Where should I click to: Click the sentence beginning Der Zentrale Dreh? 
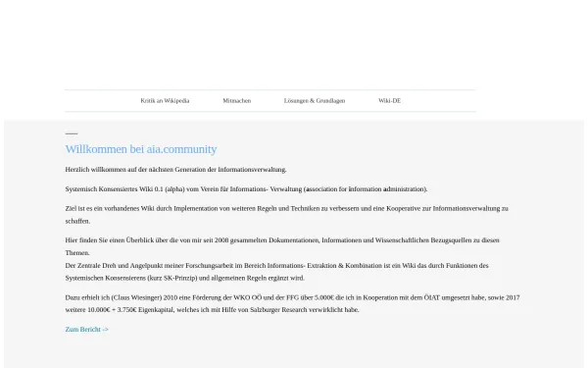(276, 272)
